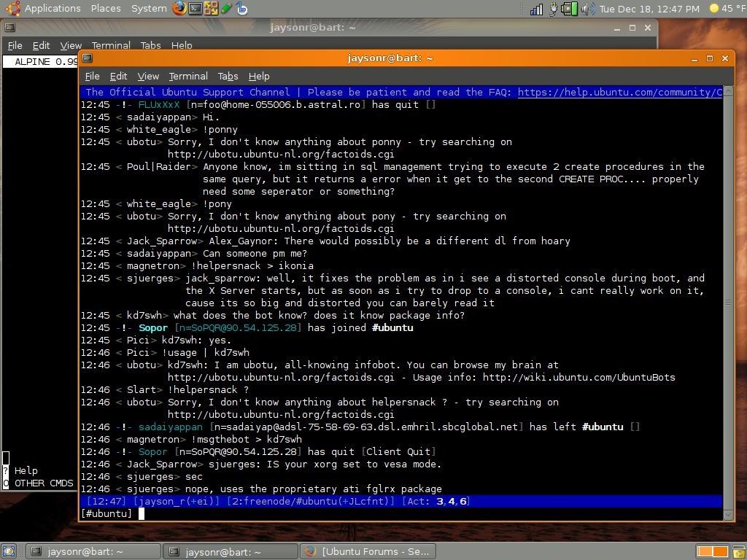Screen dimensions: 747x560
Task: Open Edit menu in background Alpine terminal
Action: click(x=41, y=45)
